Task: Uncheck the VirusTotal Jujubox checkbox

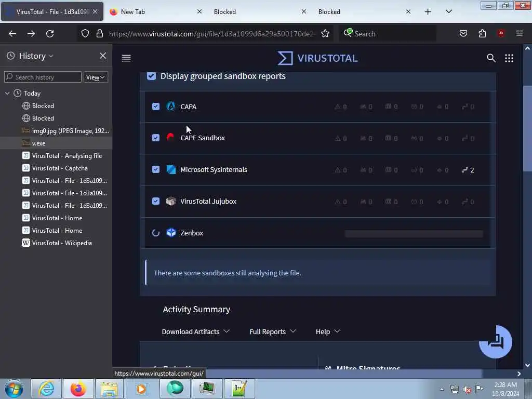Action: [x=156, y=201]
